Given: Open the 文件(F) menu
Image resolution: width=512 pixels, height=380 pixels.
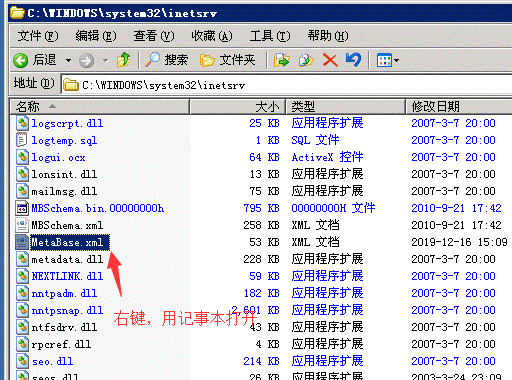Looking at the screenshot, I should click(38, 36).
